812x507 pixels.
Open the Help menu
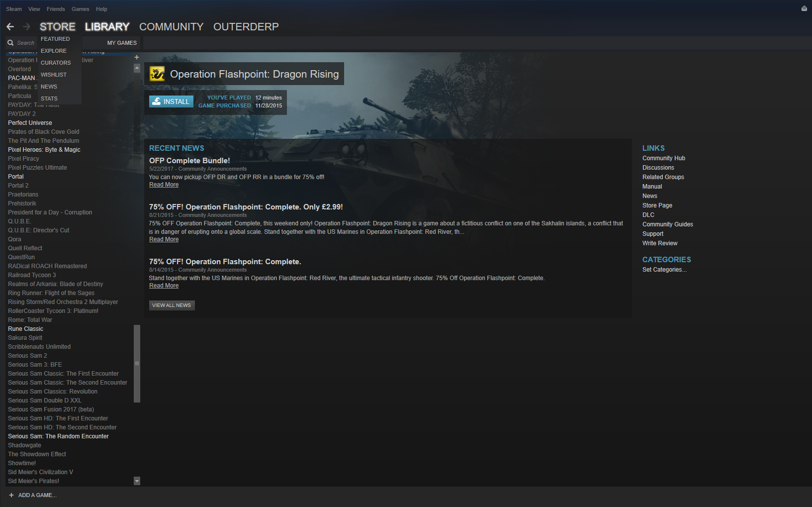pyautogui.click(x=101, y=9)
